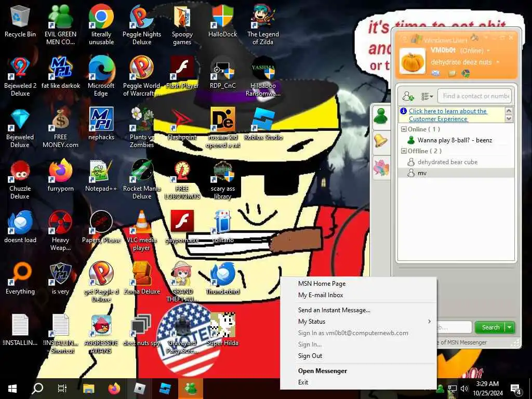Image resolution: width=532 pixels, height=399 pixels.
Task: Select offline contact mv
Action: tap(422, 173)
